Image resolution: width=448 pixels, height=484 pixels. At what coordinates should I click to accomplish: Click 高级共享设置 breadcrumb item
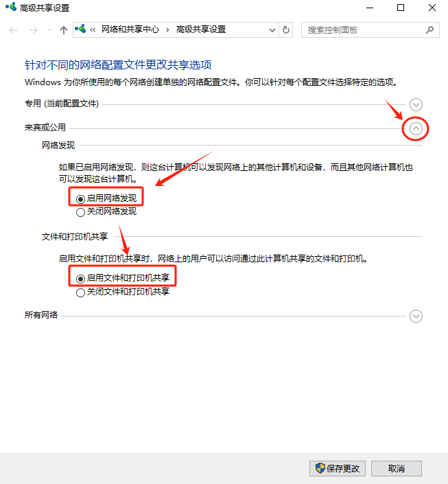click(201, 30)
